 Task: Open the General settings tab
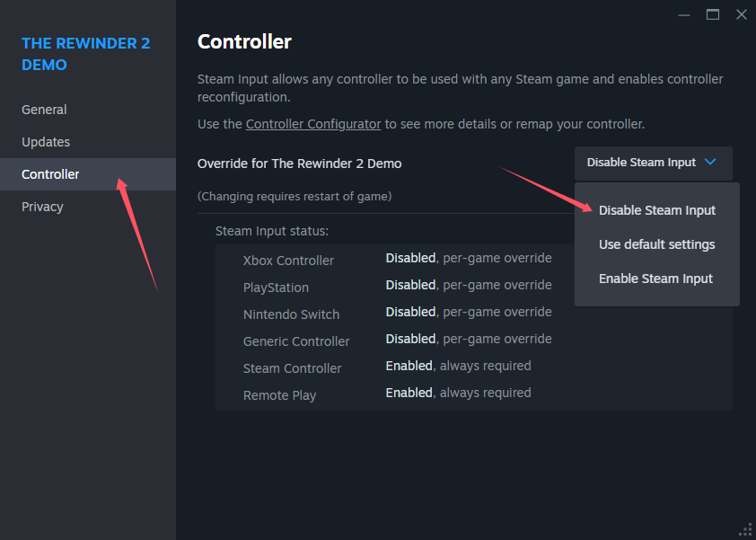point(44,110)
